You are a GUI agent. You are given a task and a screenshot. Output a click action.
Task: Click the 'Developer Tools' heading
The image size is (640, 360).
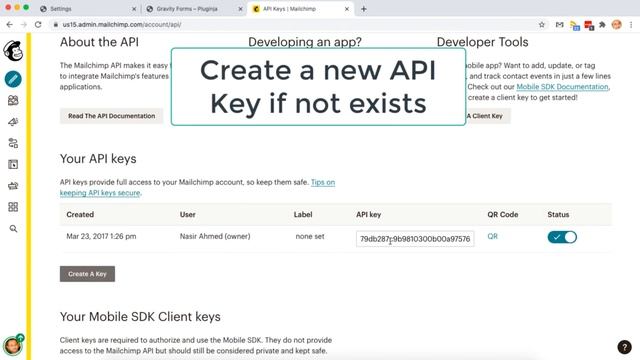tap(482, 42)
